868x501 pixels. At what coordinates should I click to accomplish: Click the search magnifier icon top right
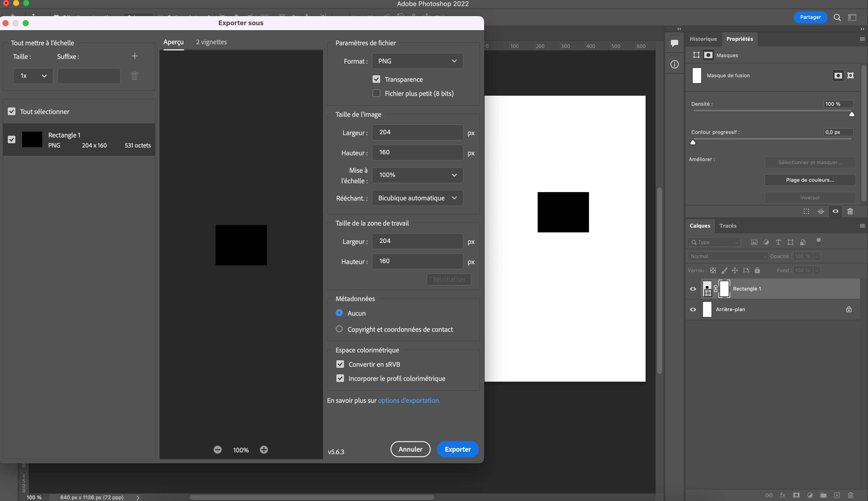click(x=837, y=18)
